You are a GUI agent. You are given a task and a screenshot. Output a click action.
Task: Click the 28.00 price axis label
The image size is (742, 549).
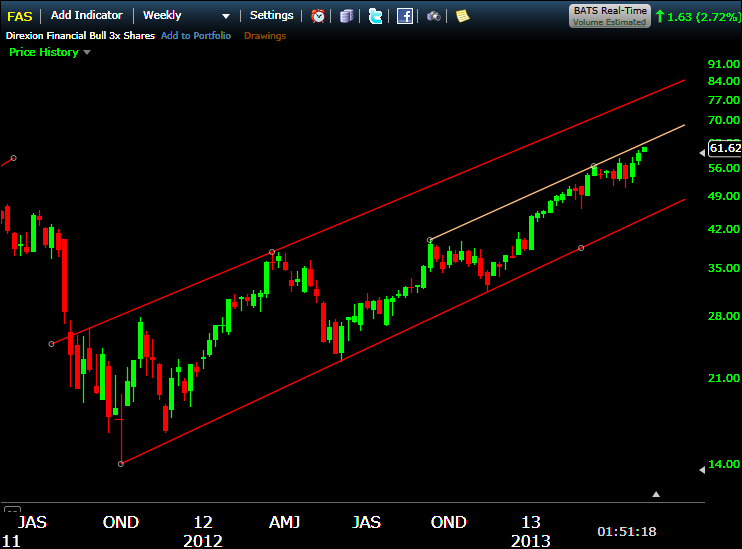pos(724,316)
